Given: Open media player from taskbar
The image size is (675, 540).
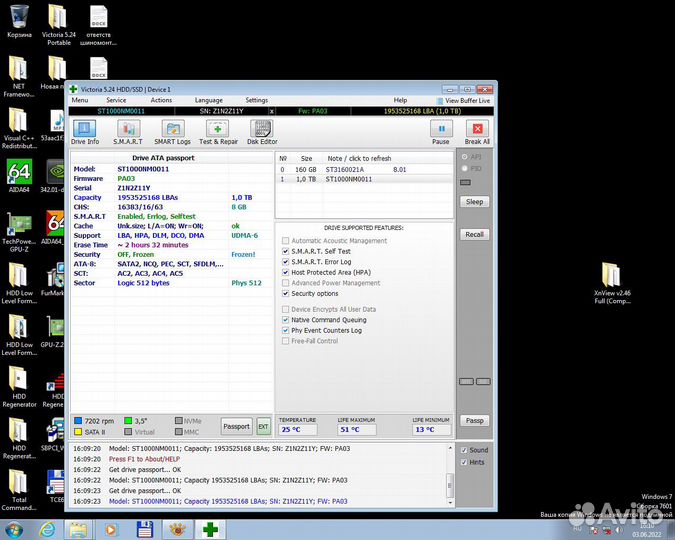Looking at the screenshot, I should point(111,530).
